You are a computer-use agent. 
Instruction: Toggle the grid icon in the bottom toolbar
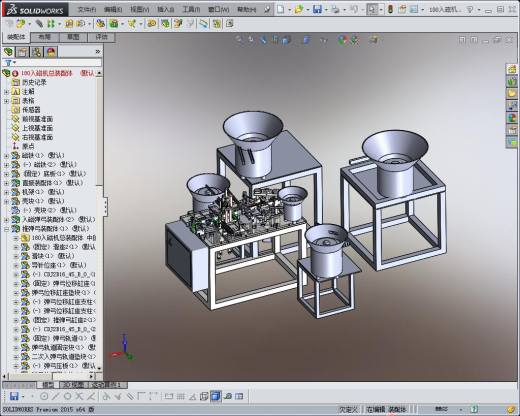[x=180, y=396]
